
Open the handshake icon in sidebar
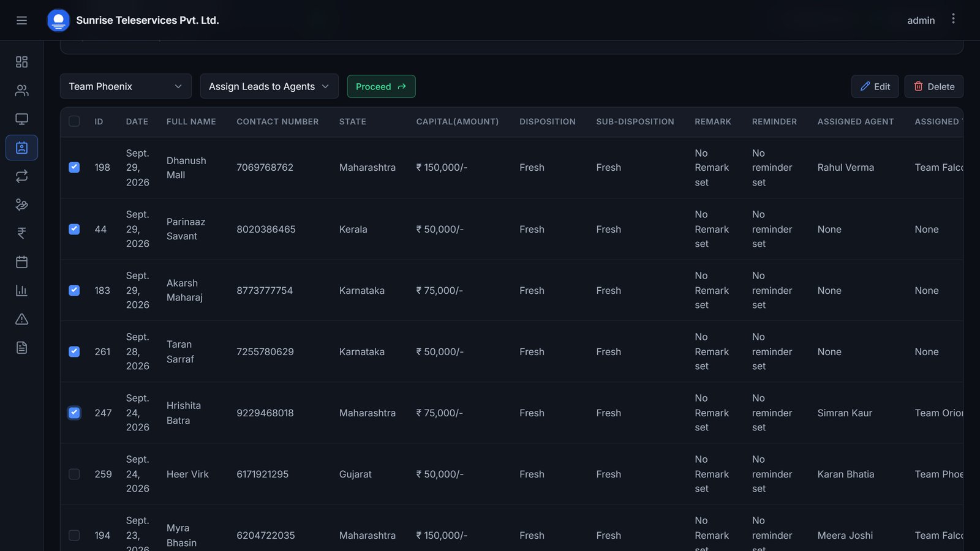coord(21,204)
